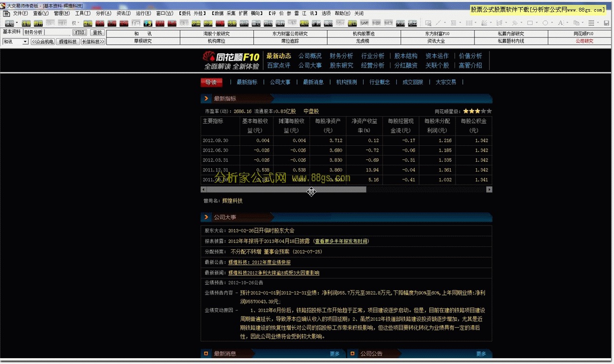Click the 更多 link in 最新消息
The image size is (614, 364).
coord(335,354)
